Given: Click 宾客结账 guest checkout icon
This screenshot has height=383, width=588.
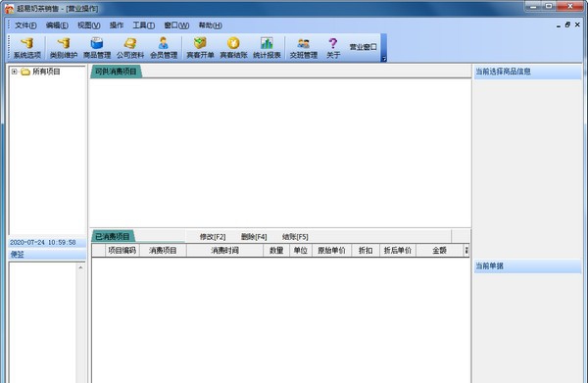Looking at the screenshot, I should coord(233,48).
